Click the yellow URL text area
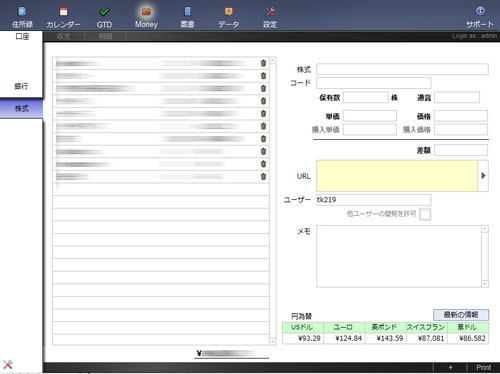This screenshot has height=374, width=500. coord(397,176)
